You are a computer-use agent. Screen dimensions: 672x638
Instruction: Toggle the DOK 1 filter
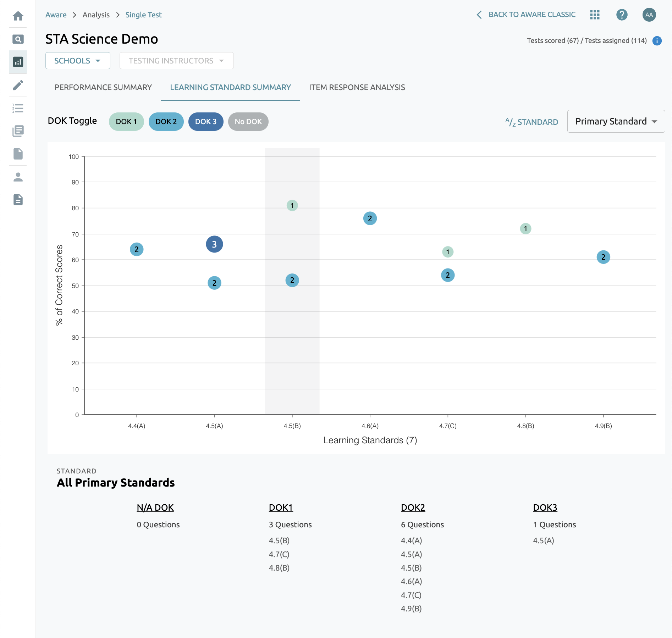126,122
